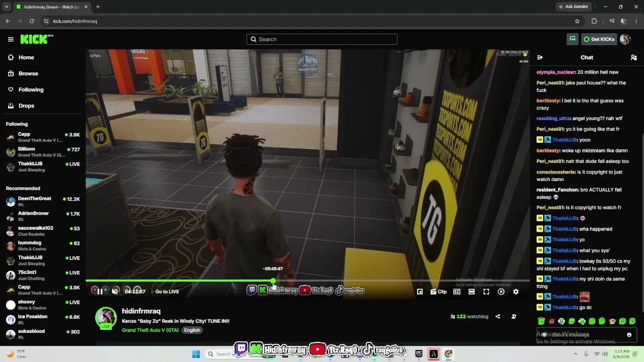The width and height of the screenshot is (644, 362).
Task: Open DeenTheGreat recommended channel
Action: 43,202
